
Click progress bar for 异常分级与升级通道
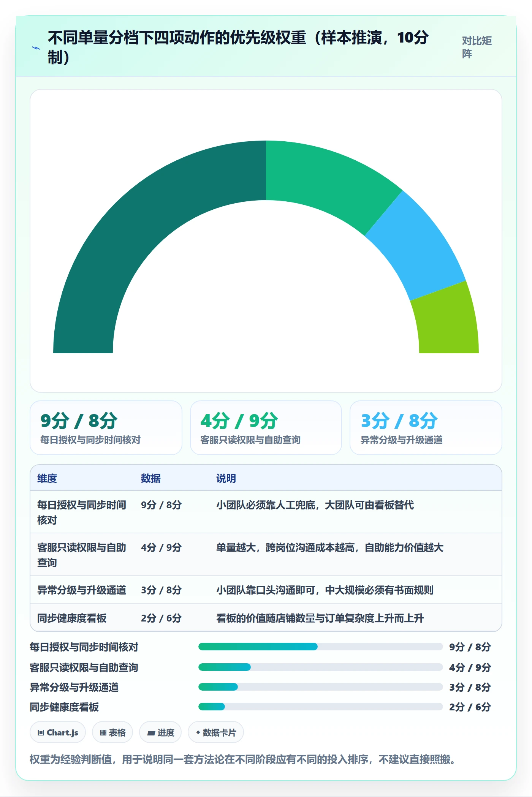(320, 687)
